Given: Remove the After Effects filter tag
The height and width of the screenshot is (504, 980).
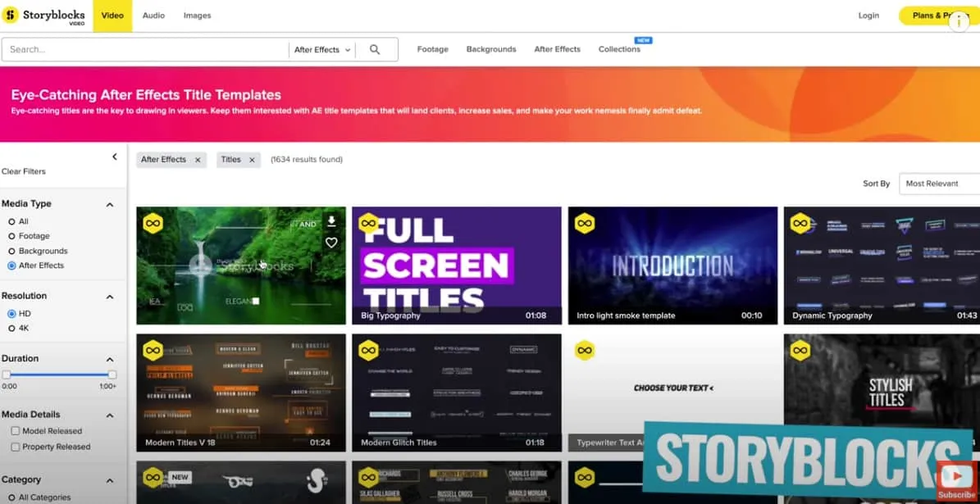Looking at the screenshot, I should click(198, 160).
